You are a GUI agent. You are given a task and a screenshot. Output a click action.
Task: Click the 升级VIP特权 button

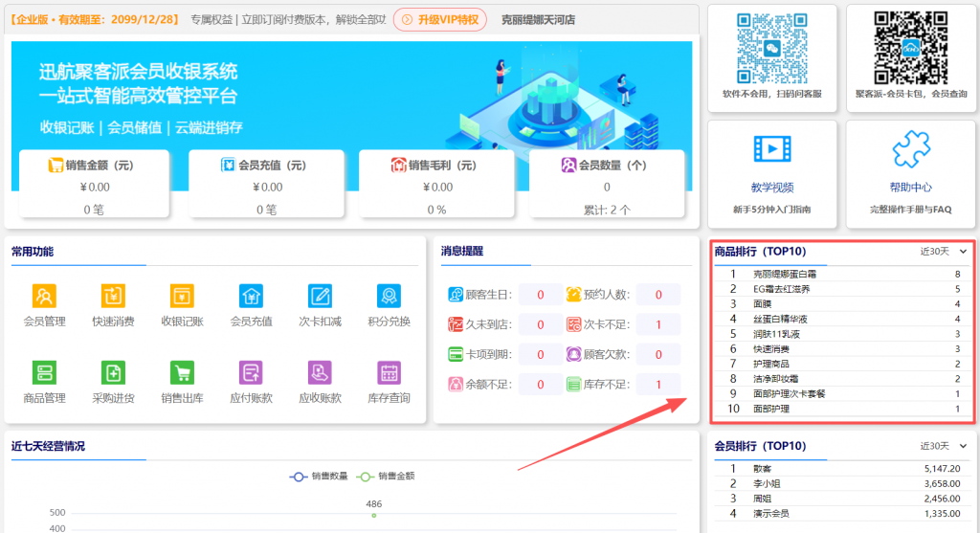[x=439, y=19]
